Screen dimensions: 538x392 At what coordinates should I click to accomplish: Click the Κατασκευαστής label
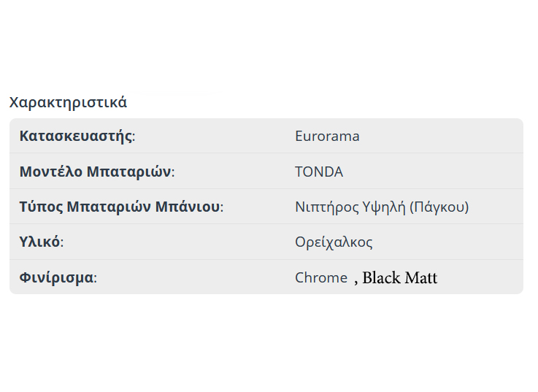click(x=77, y=137)
